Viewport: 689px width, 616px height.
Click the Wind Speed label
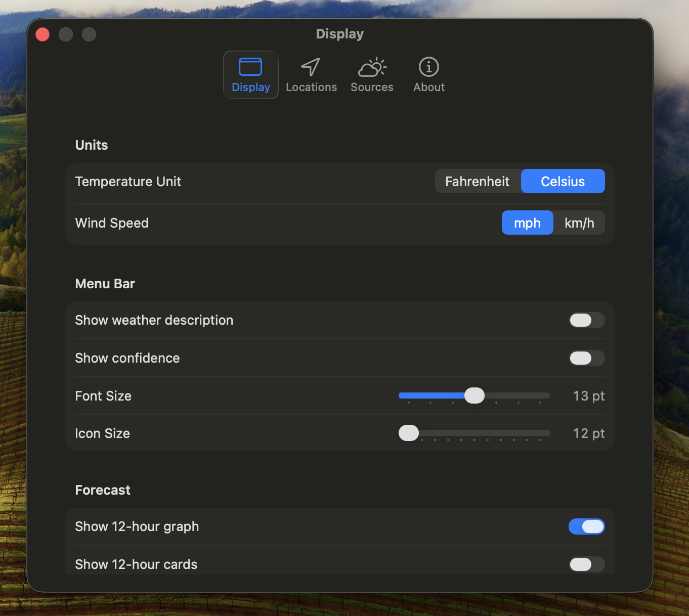point(112,223)
